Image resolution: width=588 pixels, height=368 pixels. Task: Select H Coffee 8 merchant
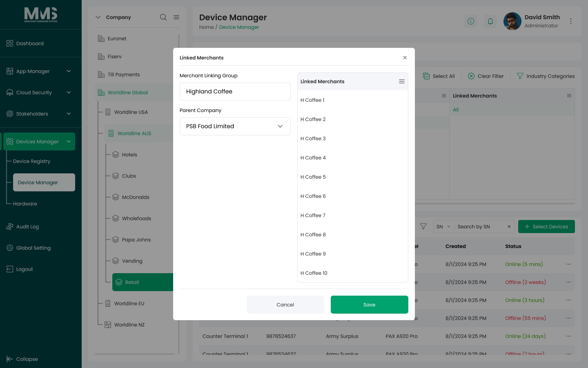click(x=353, y=235)
